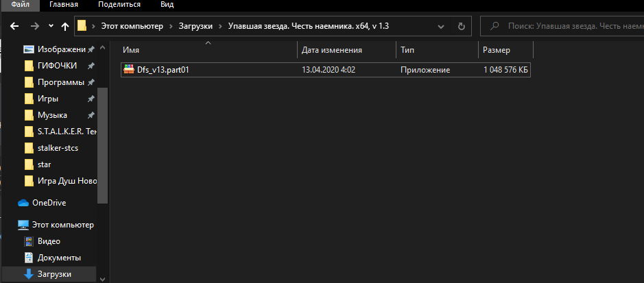
Task: Refresh the current folder view
Action: click(462, 27)
